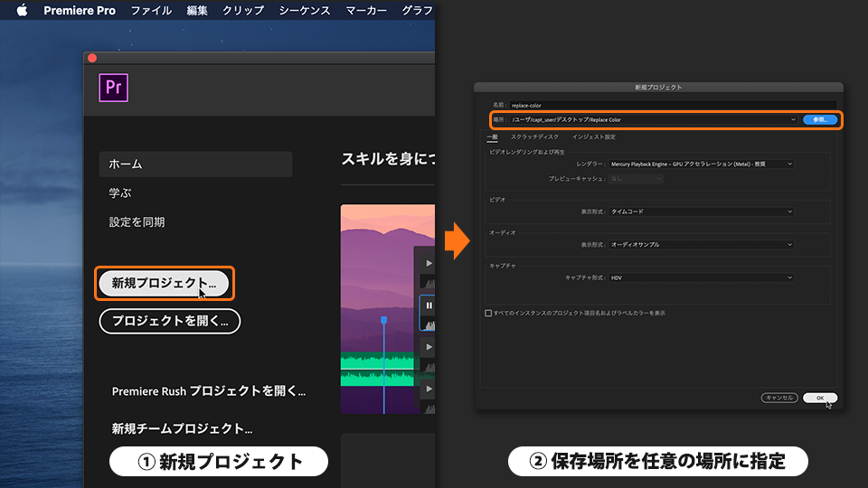Open the 場所 path dropdown
Viewport: 868px width, 488px height.
654,119
